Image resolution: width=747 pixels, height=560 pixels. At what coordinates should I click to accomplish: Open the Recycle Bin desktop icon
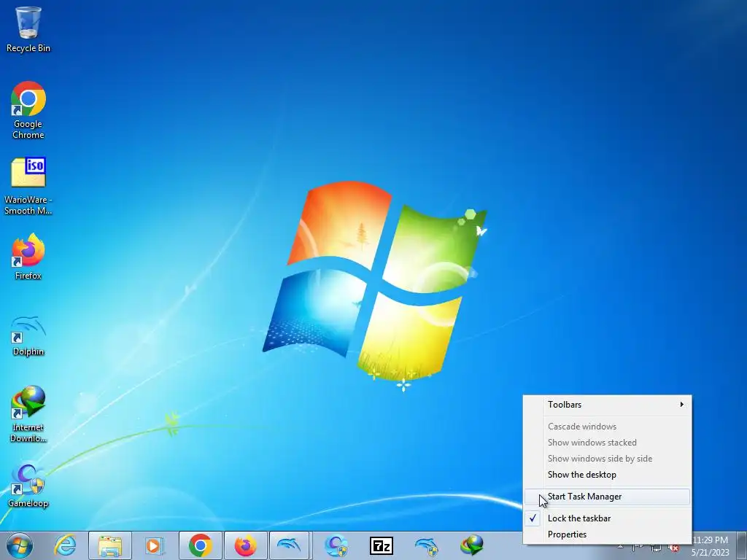tap(28, 29)
